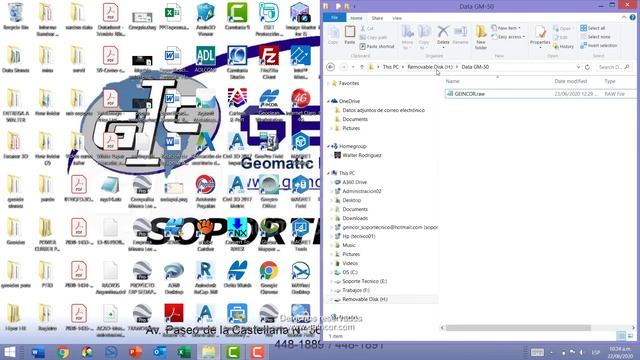Image resolution: width=640 pixels, height=360 pixels.
Task: Switch to the large icons view button
Action: tap(631, 336)
